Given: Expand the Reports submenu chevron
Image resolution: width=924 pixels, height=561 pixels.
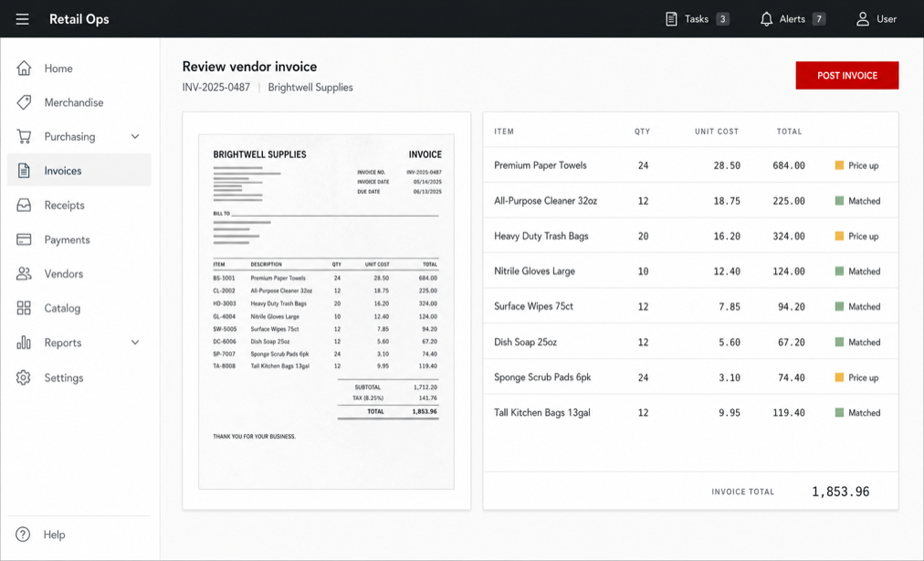Looking at the screenshot, I should pos(135,342).
